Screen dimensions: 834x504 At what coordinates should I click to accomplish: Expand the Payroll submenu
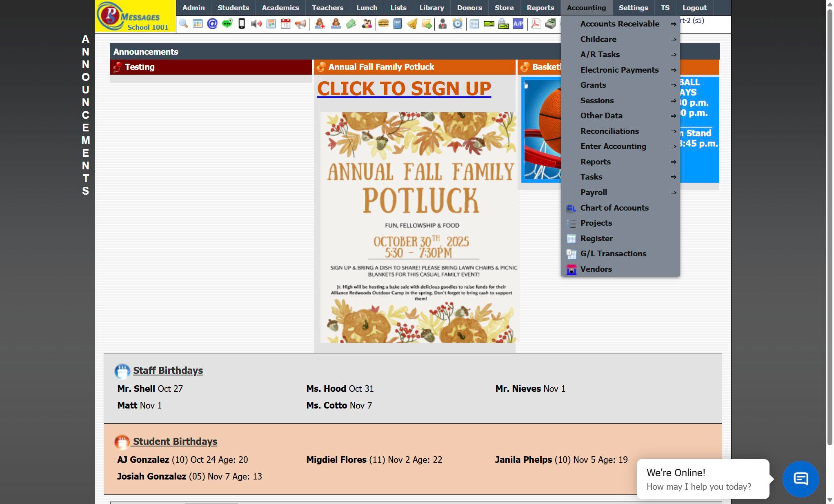click(594, 192)
